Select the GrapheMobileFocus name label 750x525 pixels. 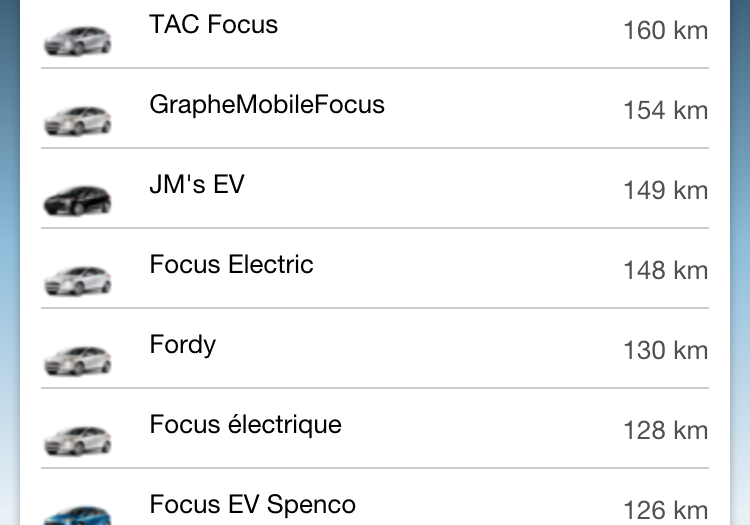pos(267,105)
